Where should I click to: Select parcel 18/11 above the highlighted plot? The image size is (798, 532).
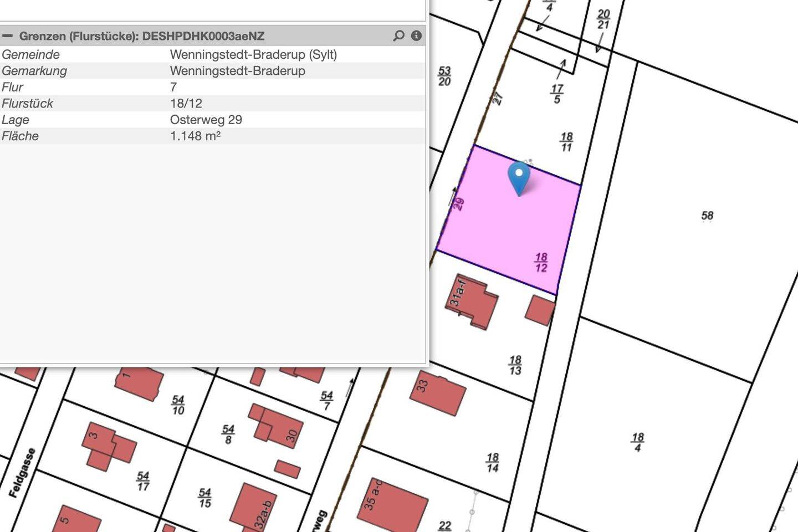click(x=566, y=142)
